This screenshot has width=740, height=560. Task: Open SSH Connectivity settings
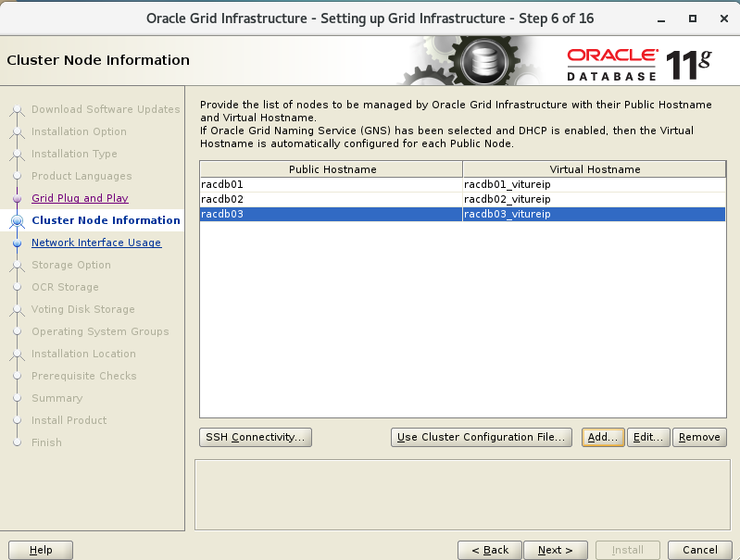256,437
